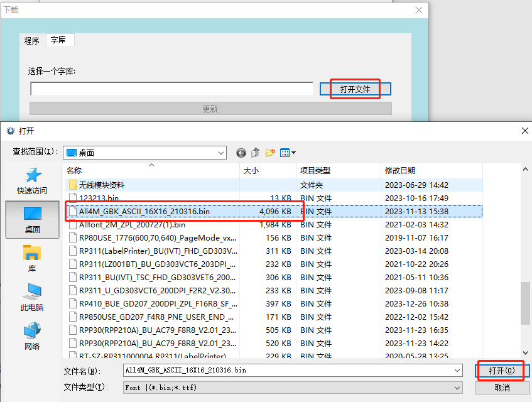
Task: Click the 打开(O) button
Action: point(502,371)
